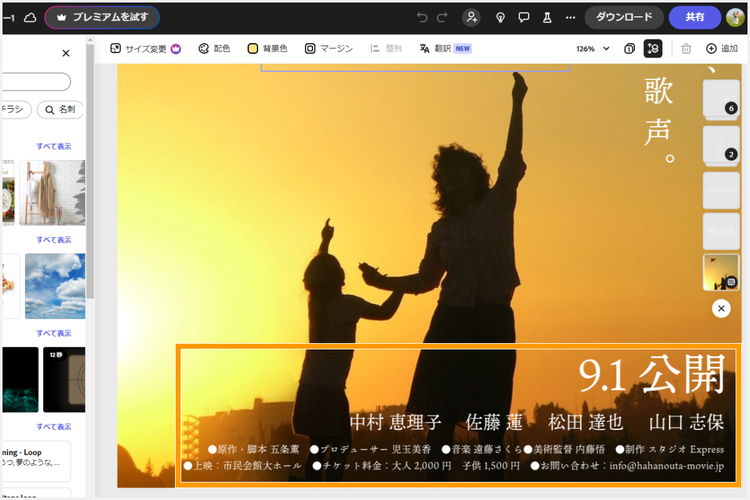Select the チラシ suggestion chip
This screenshot has width=750, height=500.
[16, 110]
